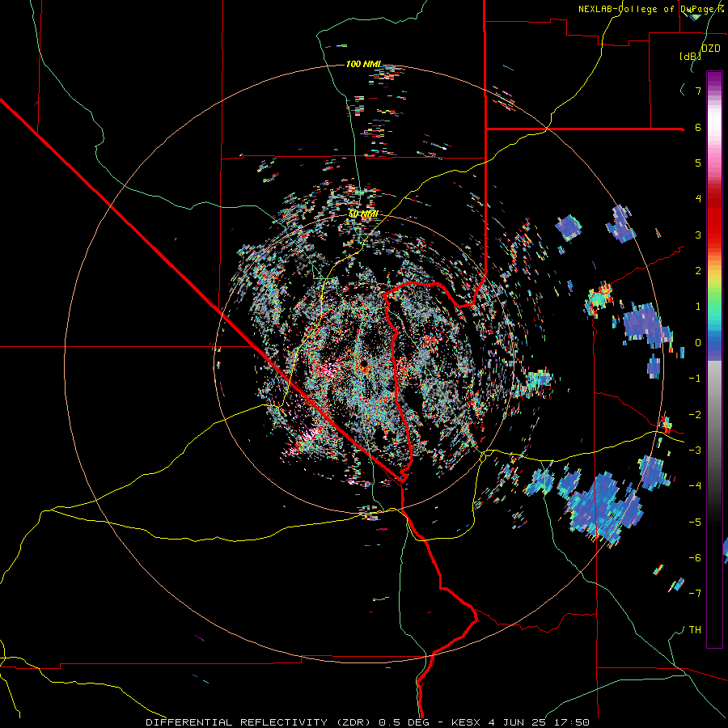This screenshot has width=728, height=728.
Task: Click the "TH" threshold label on the scale
Action: coord(695,630)
